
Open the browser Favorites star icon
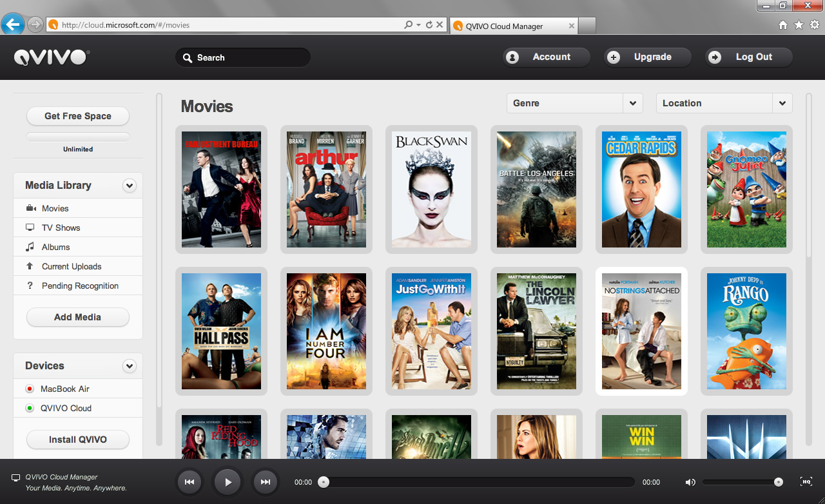799,25
